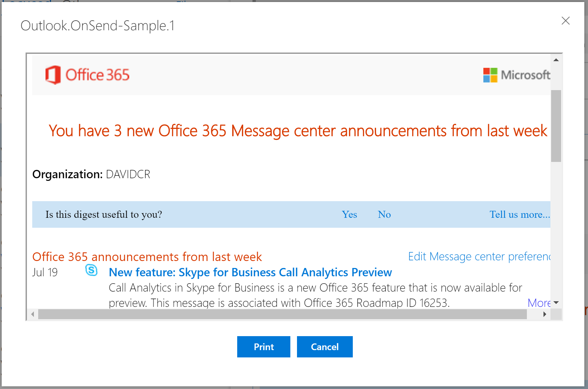Click the vertical scrollbar down arrow

pos(556,303)
